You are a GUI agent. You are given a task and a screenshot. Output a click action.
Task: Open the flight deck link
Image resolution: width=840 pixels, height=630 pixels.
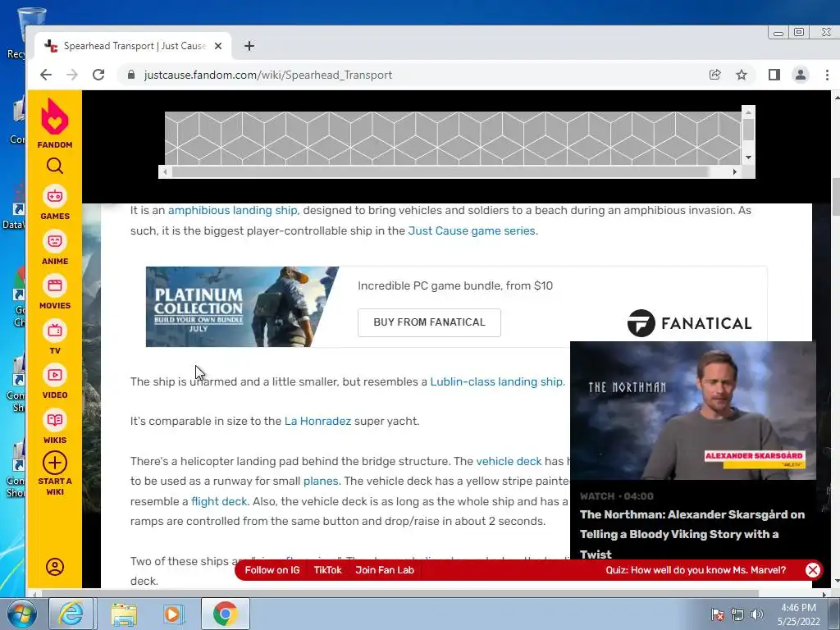219,501
